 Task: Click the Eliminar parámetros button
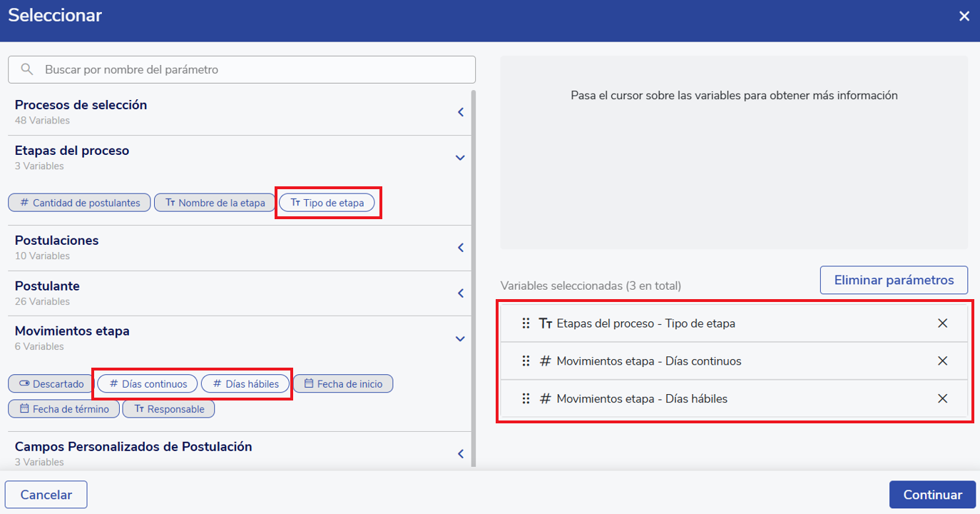(x=894, y=280)
